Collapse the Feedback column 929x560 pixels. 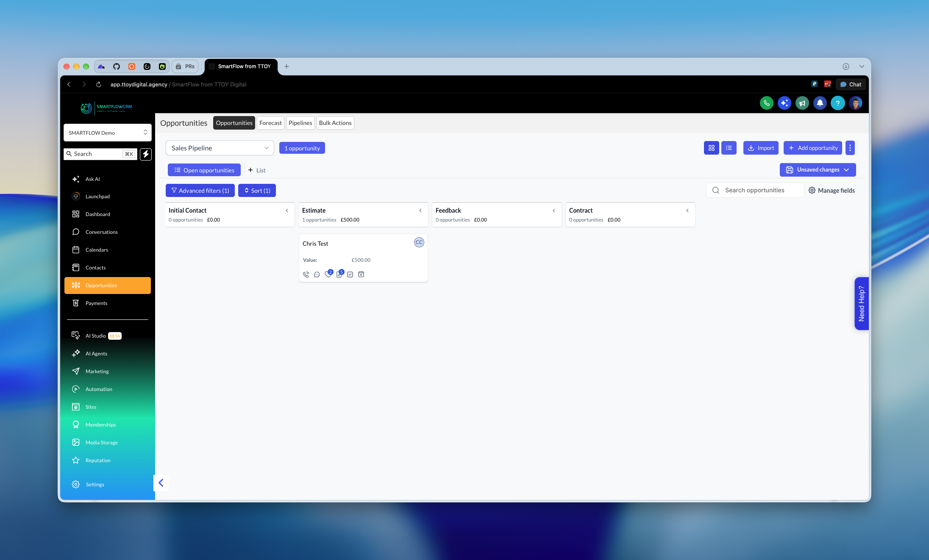554,211
